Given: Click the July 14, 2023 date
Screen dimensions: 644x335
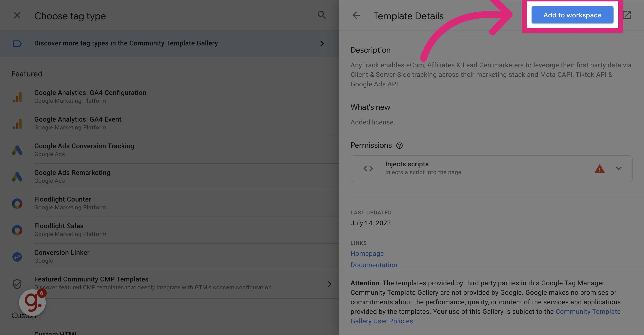Looking at the screenshot, I should pos(371,223).
